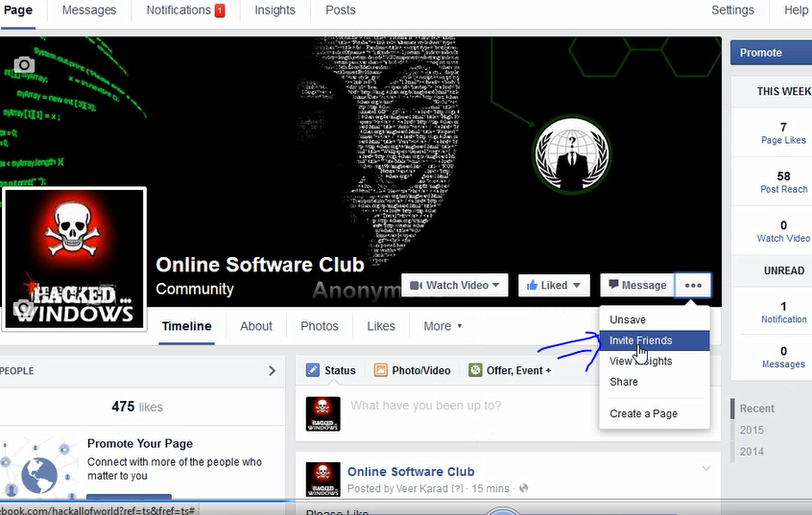Click the Photo/Video picture icon
Screen dimensions: 812x515
click(x=381, y=370)
